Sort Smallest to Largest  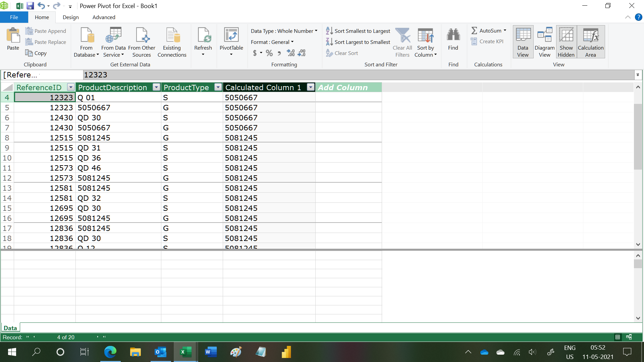click(x=358, y=31)
